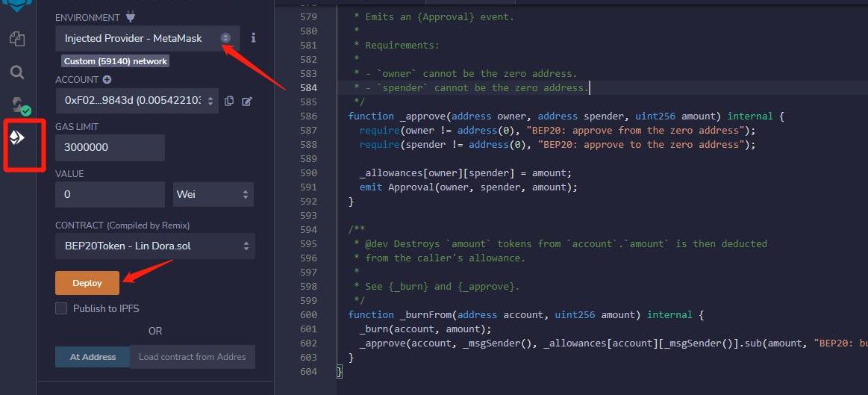Click the plus icon next to ACCOUNT

click(107, 80)
